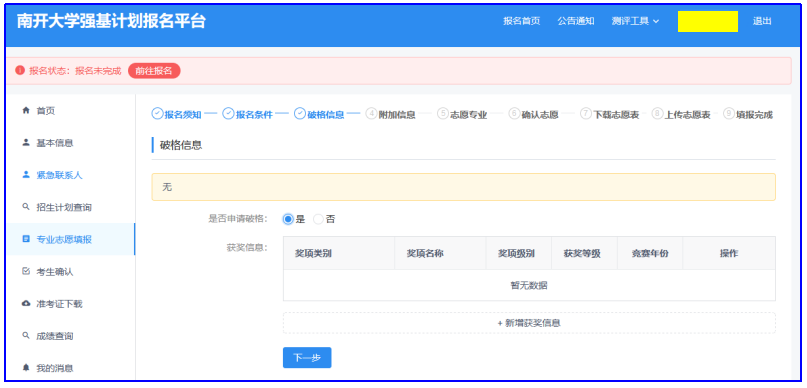Screen dimensions: 807x388
Task: Click the 上传志愿表 step label
Action: 688,115
